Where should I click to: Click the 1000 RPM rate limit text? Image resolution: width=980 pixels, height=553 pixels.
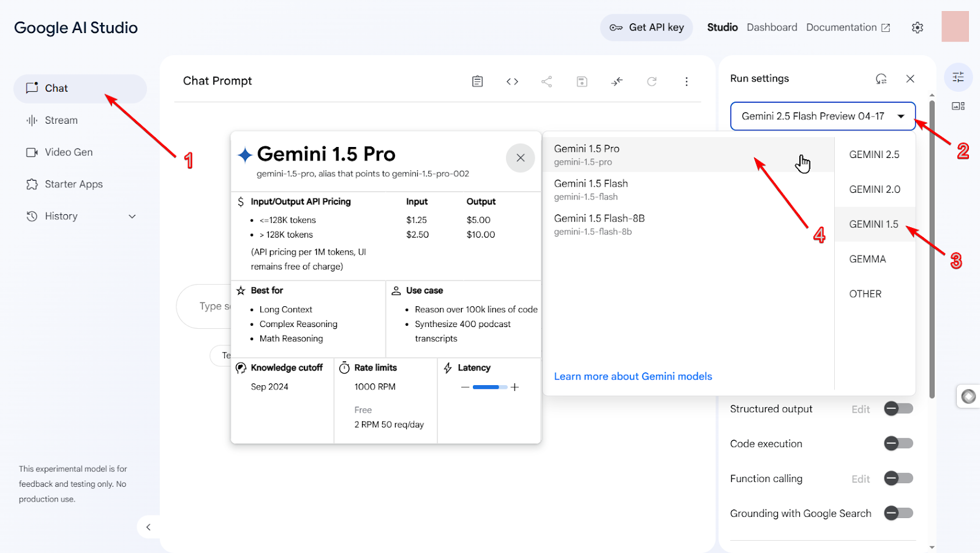[x=375, y=386]
